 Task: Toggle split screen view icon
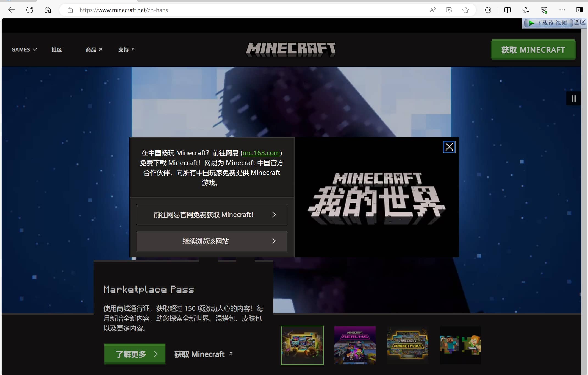pos(507,10)
